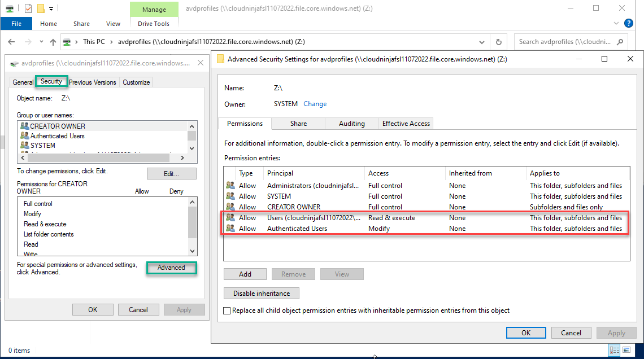
Task: Check Replace all child object permission entries
Action: tap(227, 310)
